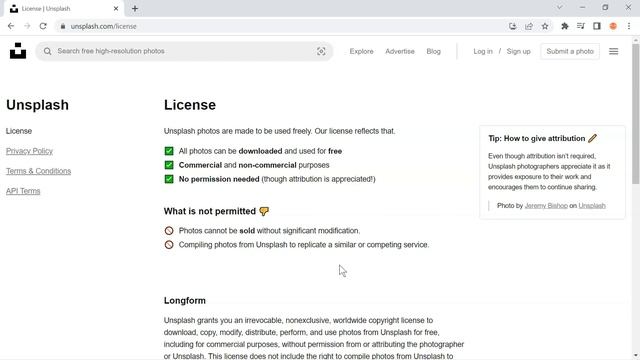The image size is (640, 360).
Task: Click the green checkbox for Commercial purposes
Action: point(169,165)
